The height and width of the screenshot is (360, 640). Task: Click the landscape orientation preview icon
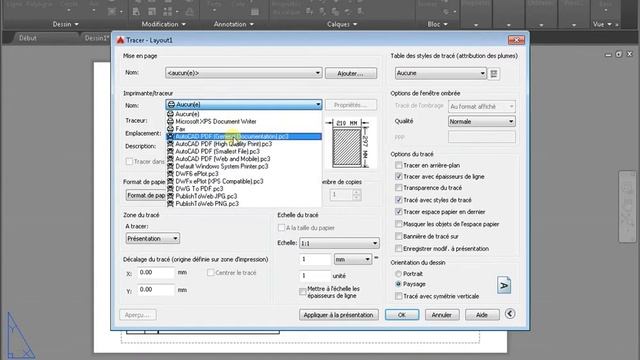point(504,285)
